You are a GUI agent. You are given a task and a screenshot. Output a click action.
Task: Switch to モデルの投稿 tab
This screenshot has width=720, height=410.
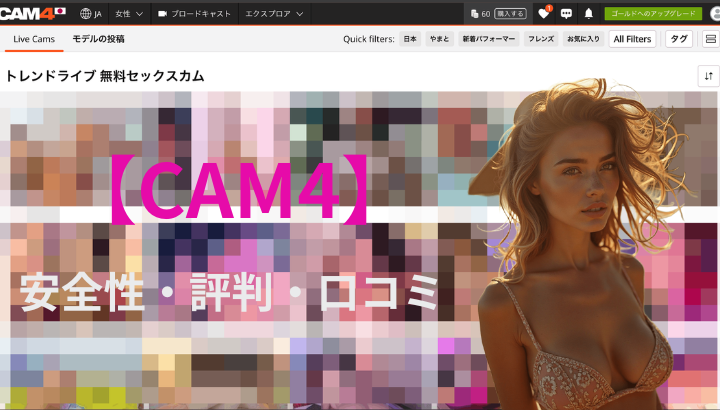tap(98, 39)
